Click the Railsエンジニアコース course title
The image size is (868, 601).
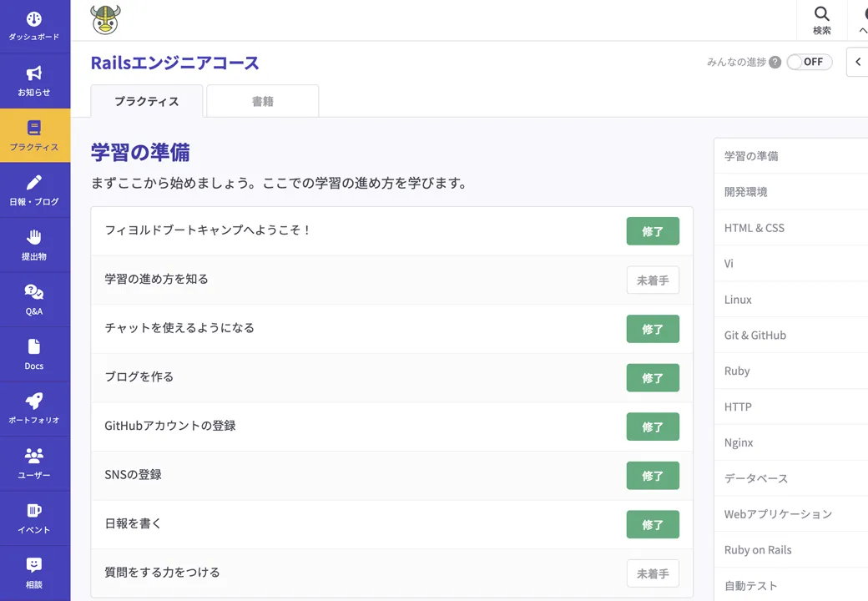[x=175, y=63]
